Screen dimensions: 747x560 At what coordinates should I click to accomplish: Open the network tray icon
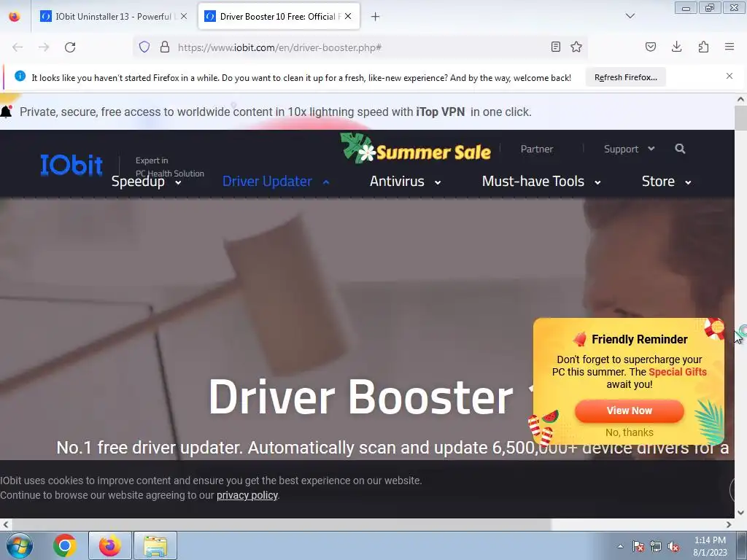(x=656, y=547)
